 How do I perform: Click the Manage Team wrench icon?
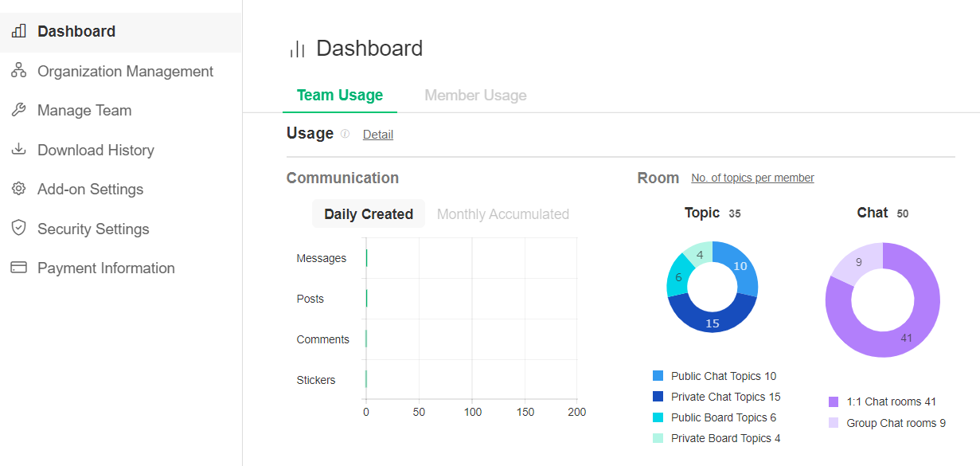(x=18, y=110)
